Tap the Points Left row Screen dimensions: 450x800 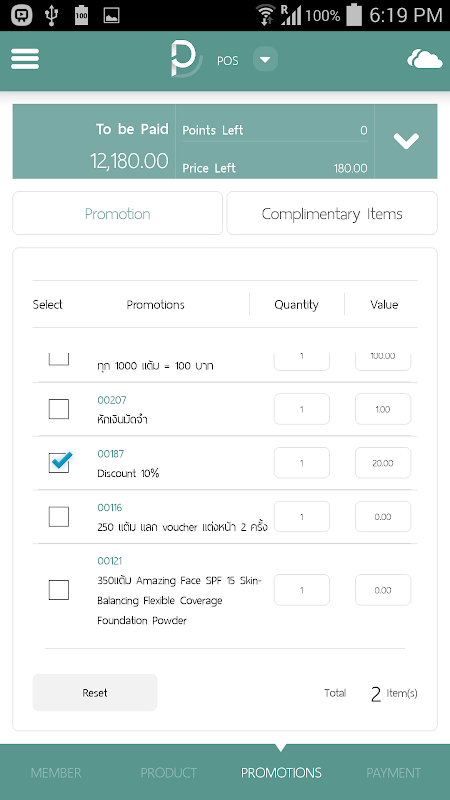pyautogui.click(x=274, y=130)
